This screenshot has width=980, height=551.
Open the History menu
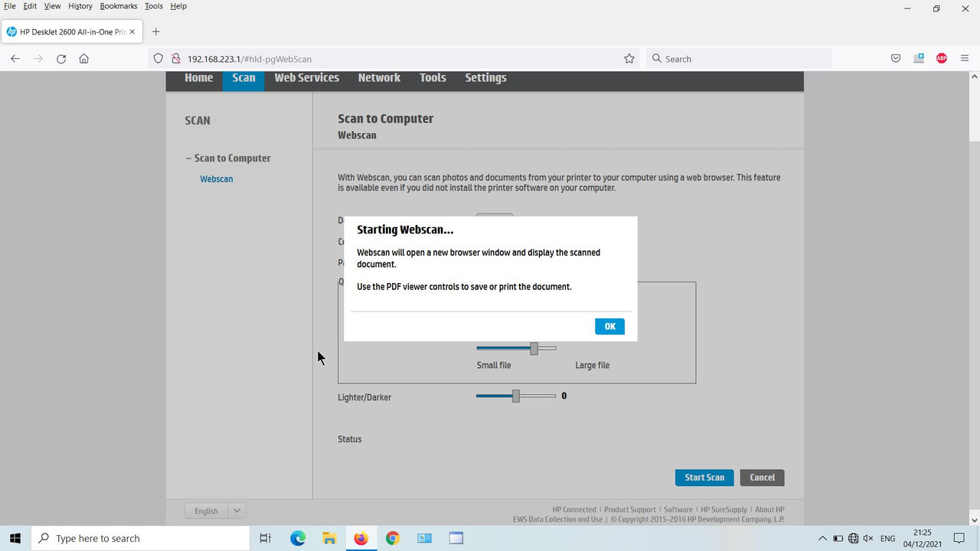click(80, 6)
